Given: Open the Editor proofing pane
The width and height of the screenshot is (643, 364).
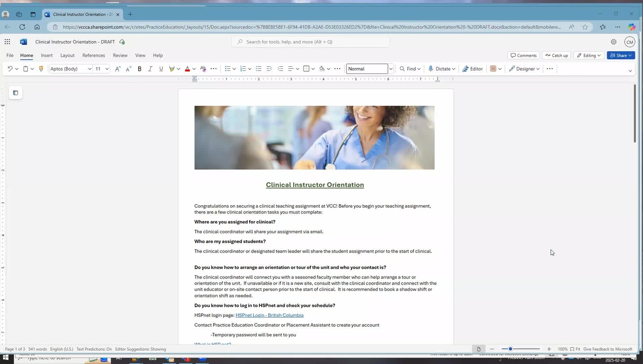Looking at the screenshot, I should click(473, 69).
